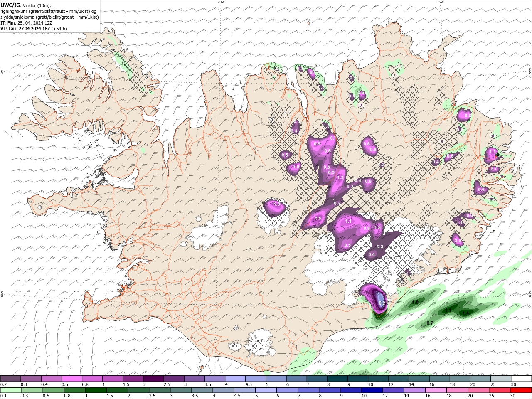
Task: Click the '1.4' value in offshore green band
Action: pos(465,313)
